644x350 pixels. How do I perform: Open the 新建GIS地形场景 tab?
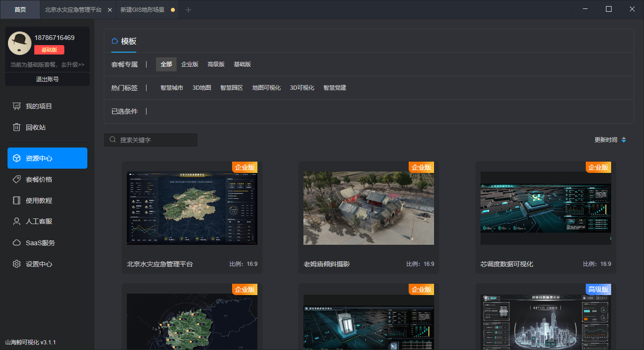tap(142, 9)
